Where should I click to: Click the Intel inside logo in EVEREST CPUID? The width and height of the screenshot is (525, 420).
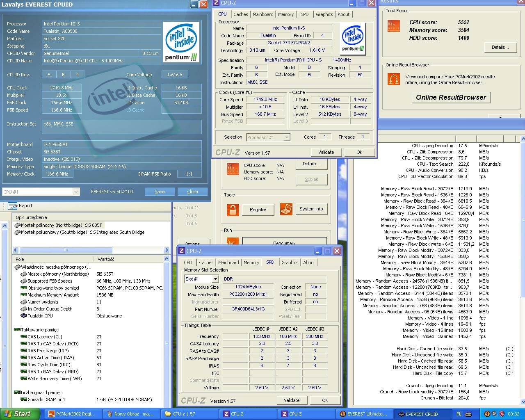[181, 42]
